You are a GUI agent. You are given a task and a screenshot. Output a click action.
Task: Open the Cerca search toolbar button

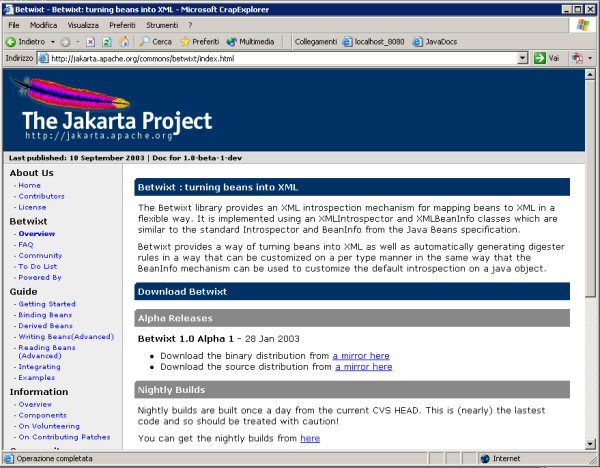coord(155,41)
